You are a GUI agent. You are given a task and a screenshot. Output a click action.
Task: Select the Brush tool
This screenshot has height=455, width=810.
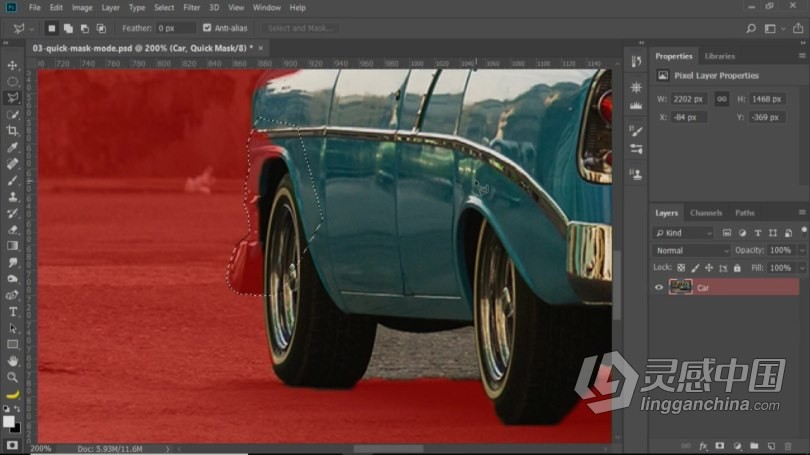tap(12, 180)
